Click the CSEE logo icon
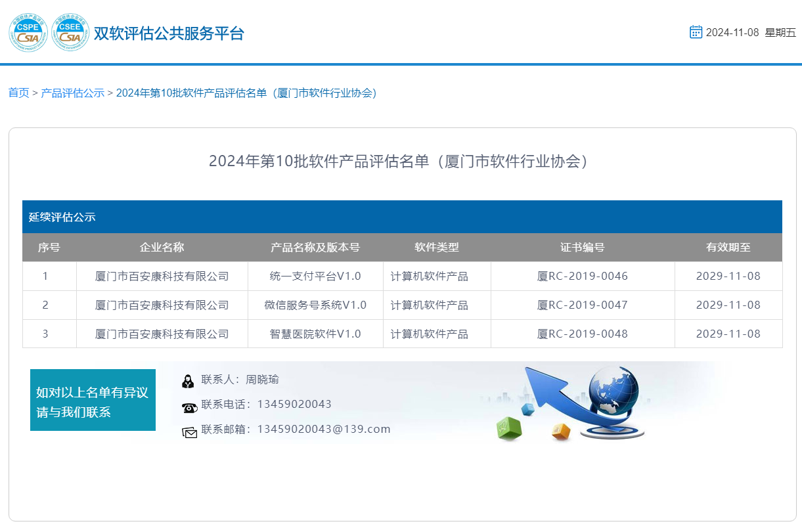 (70, 33)
